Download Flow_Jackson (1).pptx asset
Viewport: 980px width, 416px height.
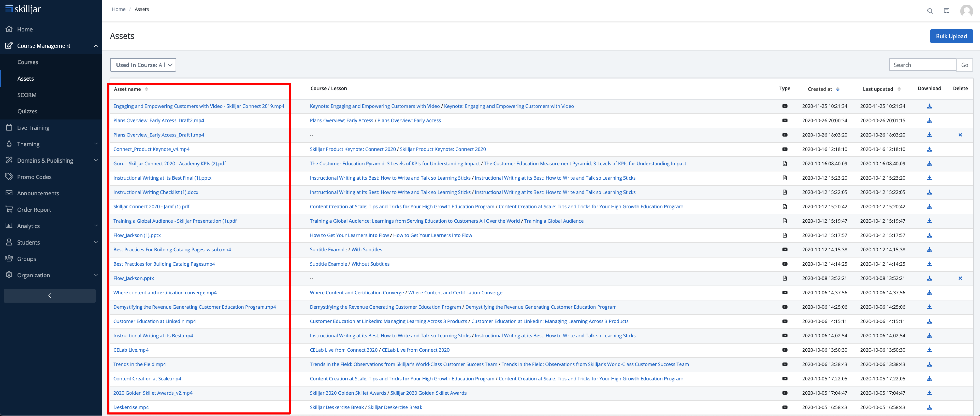929,235
